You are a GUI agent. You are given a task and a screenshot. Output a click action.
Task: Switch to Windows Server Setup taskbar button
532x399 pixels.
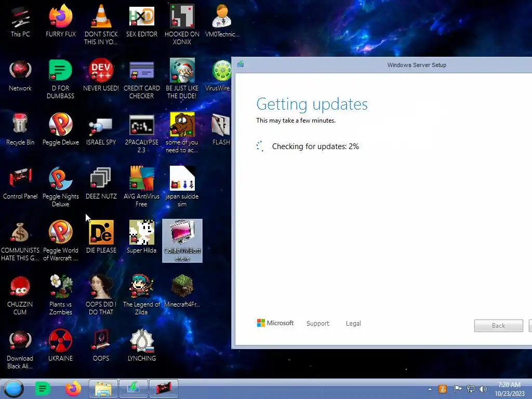[134, 389]
